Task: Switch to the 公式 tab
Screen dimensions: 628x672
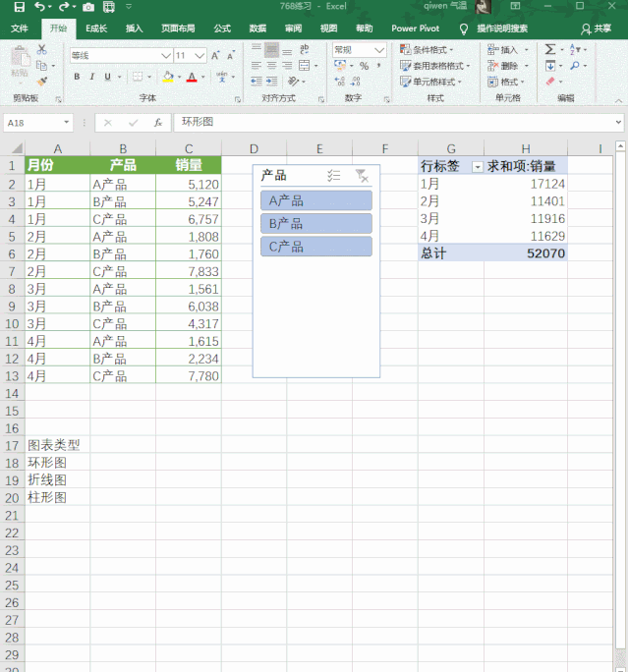Action: (222, 28)
